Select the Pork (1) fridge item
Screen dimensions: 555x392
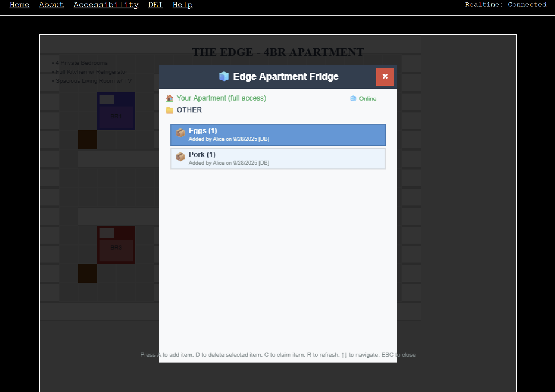coord(278,158)
